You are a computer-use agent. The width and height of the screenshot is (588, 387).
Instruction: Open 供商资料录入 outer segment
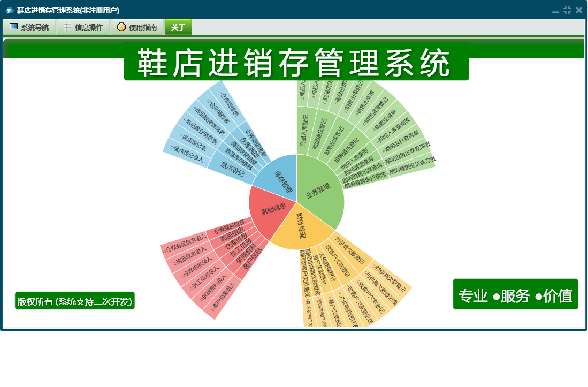[214, 288]
